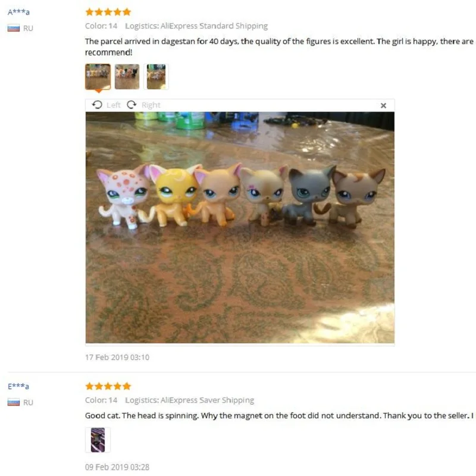Click the 09 Feb 2019 review date
The image size is (476, 476).
(117, 467)
